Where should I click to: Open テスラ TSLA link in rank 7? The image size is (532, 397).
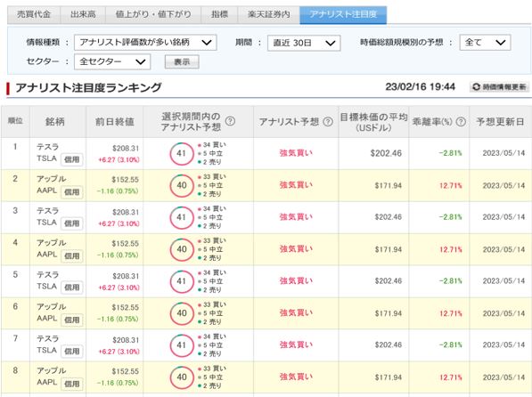coord(47,344)
